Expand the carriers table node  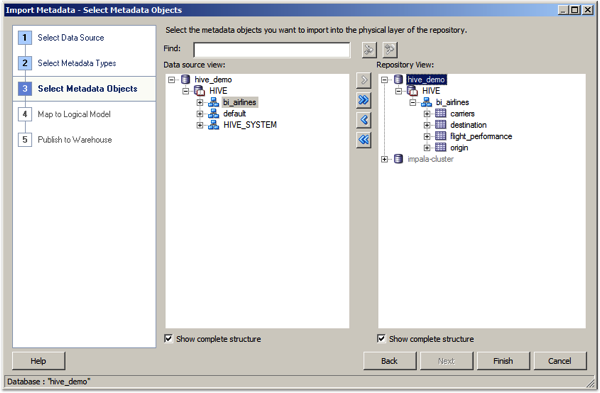pos(427,114)
